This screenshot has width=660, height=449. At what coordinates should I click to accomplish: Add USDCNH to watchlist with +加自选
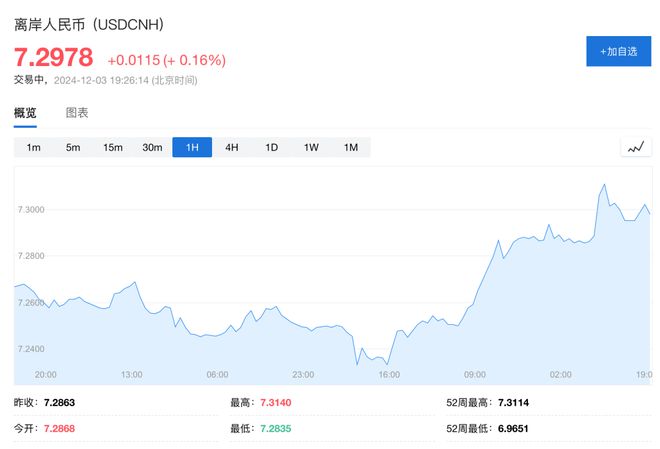(x=618, y=51)
